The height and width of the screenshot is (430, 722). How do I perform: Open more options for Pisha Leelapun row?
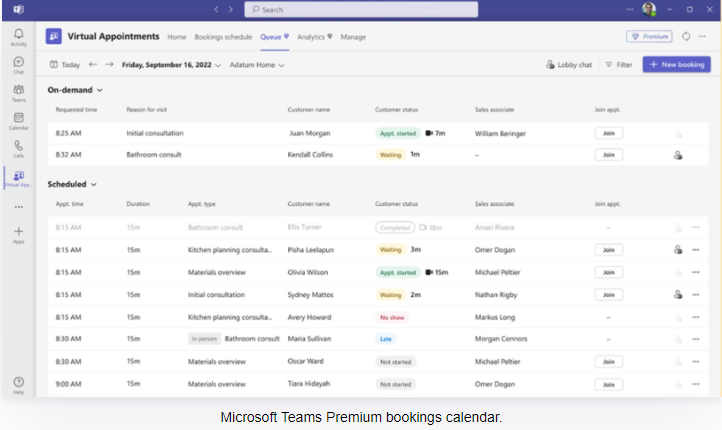[695, 250]
